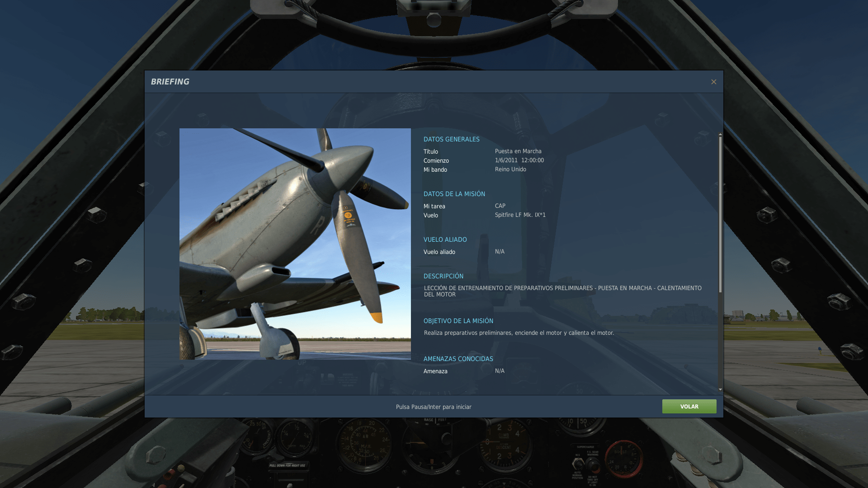The height and width of the screenshot is (488, 868).
Task: Click the briefing panel scrollbar thumb
Action: pyautogui.click(x=720, y=214)
